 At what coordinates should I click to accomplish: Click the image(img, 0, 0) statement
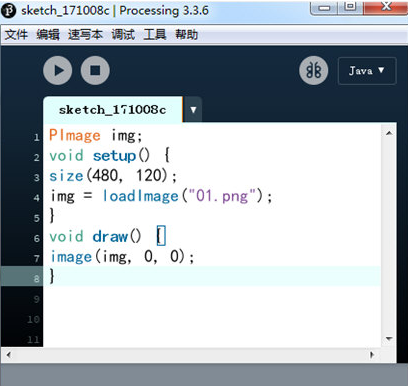click(122, 257)
